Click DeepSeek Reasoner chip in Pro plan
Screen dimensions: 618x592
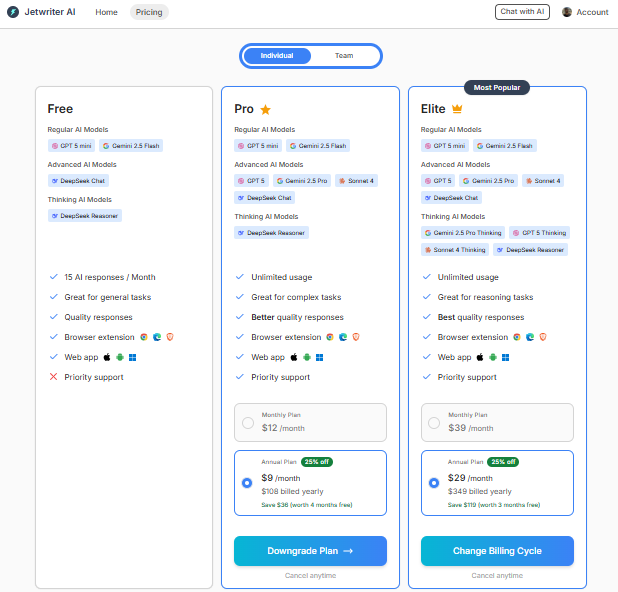(272, 233)
